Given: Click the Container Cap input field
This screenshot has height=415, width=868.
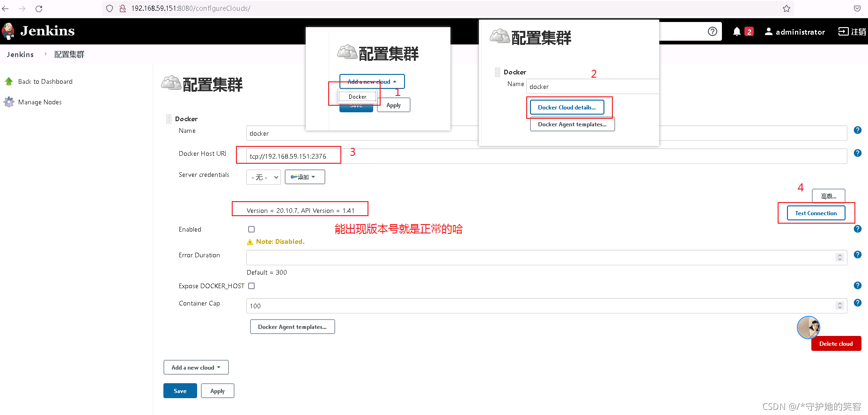Looking at the screenshot, I should tap(546, 306).
